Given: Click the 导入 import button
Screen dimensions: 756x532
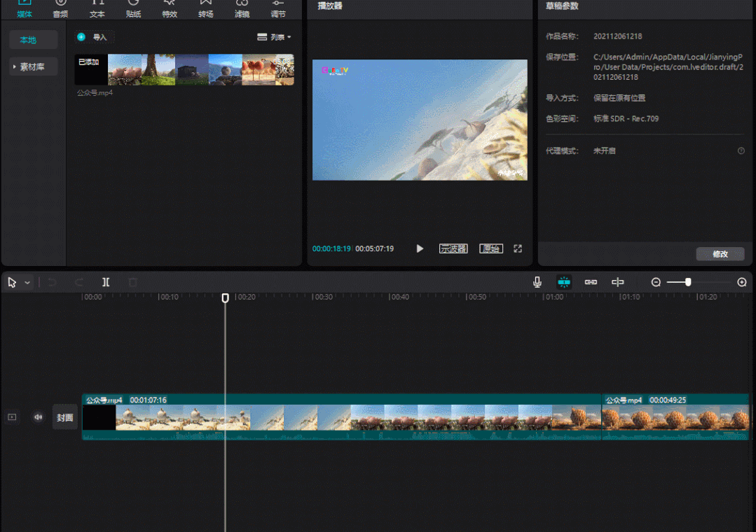Looking at the screenshot, I should point(92,37).
